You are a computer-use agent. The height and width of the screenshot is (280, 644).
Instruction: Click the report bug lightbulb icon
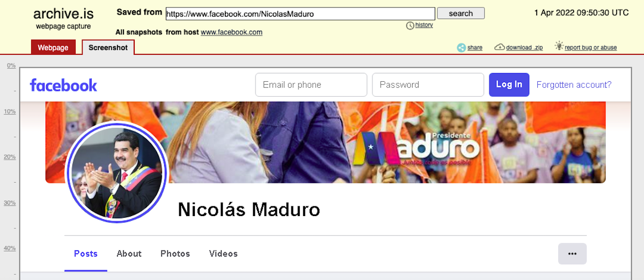pos(559,46)
